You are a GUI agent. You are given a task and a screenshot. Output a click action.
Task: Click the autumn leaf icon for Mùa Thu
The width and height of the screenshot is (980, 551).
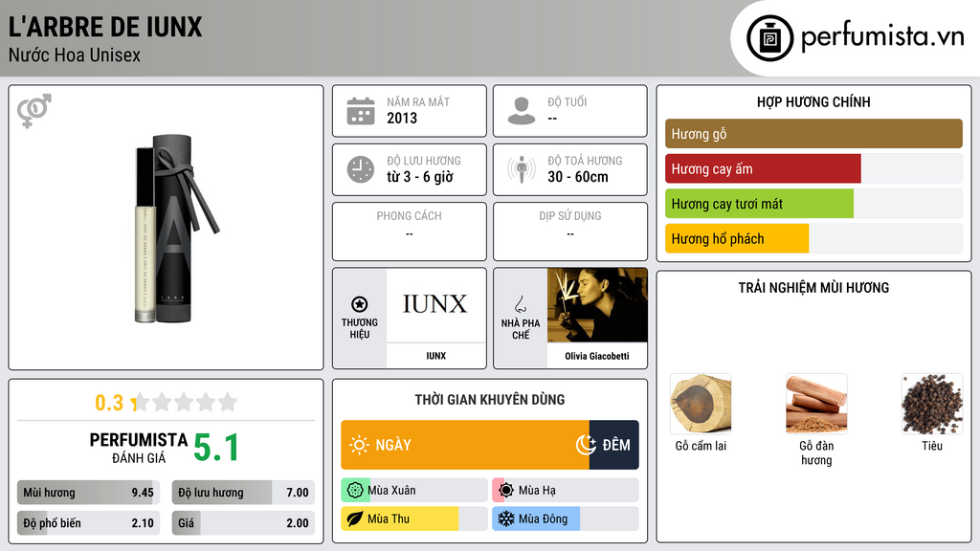pos(355,518)
